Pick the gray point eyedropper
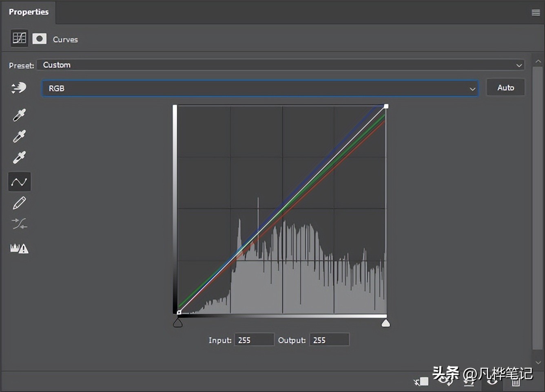Viewport: 545px width, 392px height. 19,137
